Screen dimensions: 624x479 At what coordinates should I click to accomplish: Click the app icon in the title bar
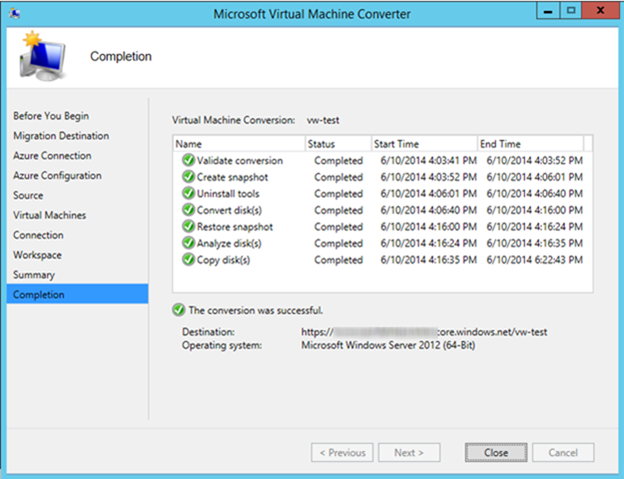point(15,13)
